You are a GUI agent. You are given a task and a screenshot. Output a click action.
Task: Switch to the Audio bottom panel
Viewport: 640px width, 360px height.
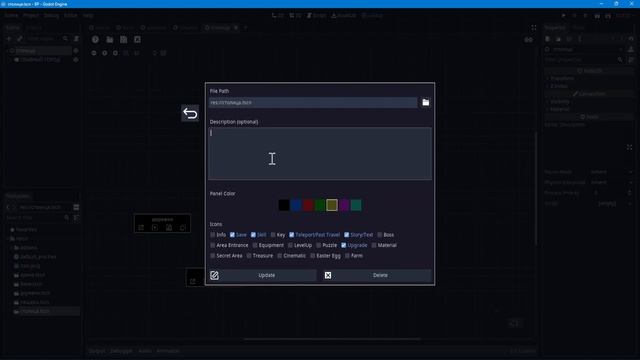[x=145, y=351]
